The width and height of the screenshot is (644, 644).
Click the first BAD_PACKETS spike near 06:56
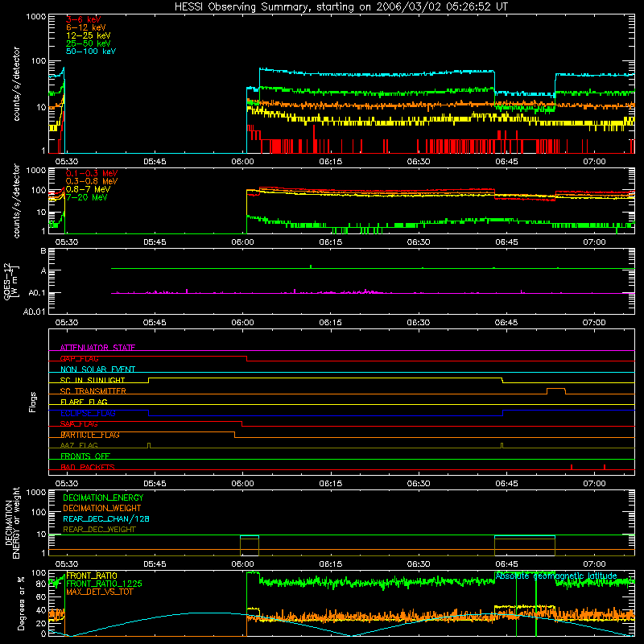pos(572,467)
